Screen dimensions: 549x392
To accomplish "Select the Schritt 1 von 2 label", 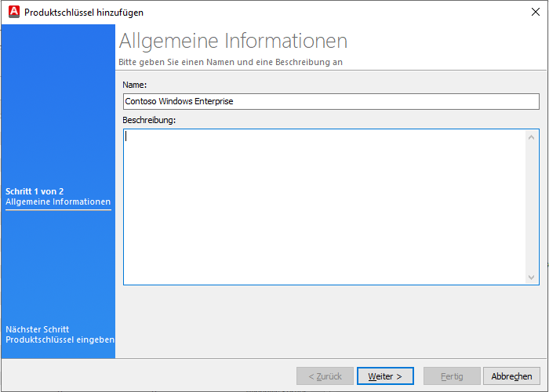I will tap(35, 191).
